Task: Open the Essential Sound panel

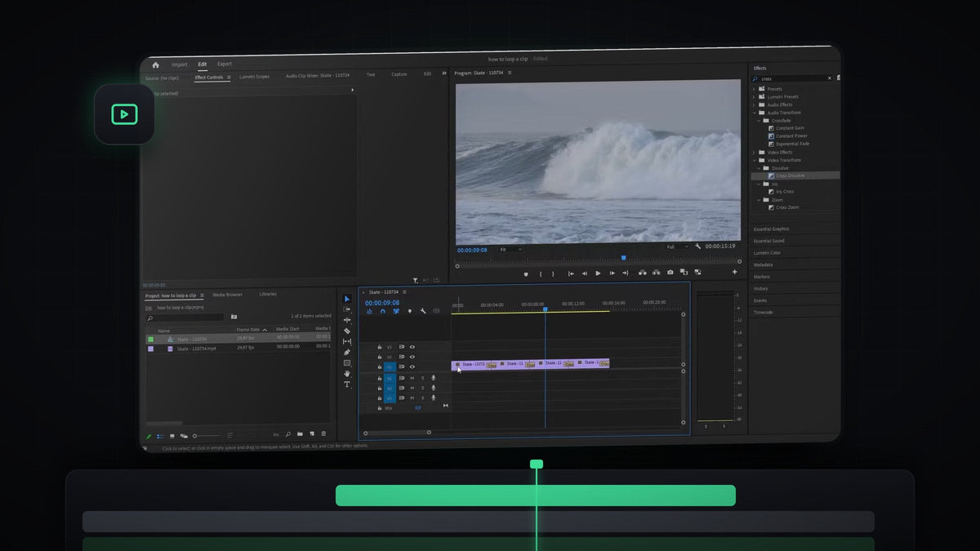Action: point(768,241)
